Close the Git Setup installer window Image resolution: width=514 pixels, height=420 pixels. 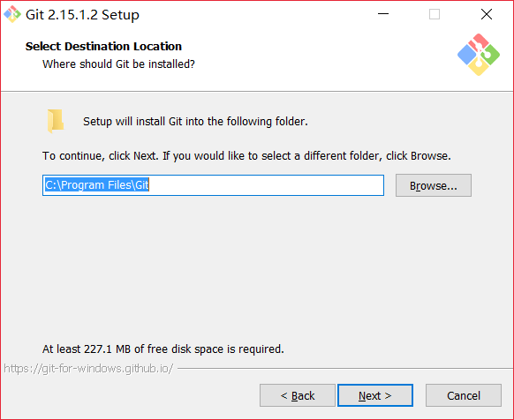487,14
